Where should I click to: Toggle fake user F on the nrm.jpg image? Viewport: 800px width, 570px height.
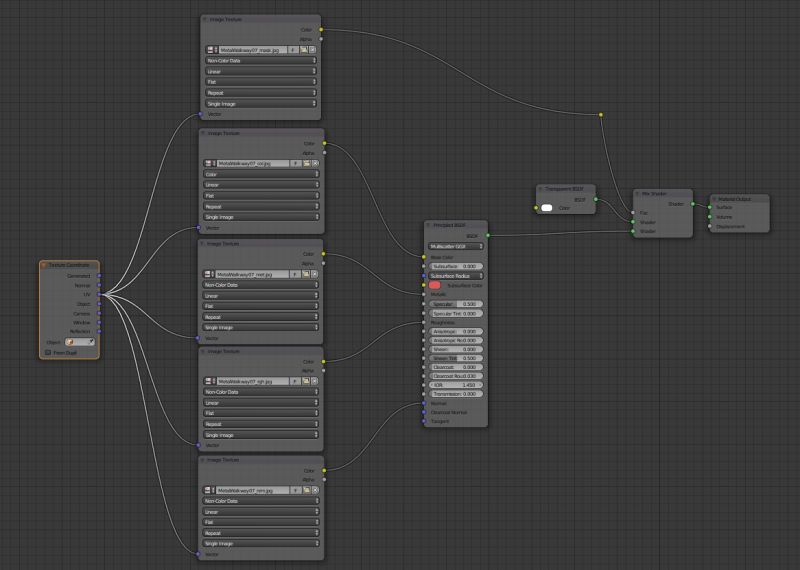(296, 490)
